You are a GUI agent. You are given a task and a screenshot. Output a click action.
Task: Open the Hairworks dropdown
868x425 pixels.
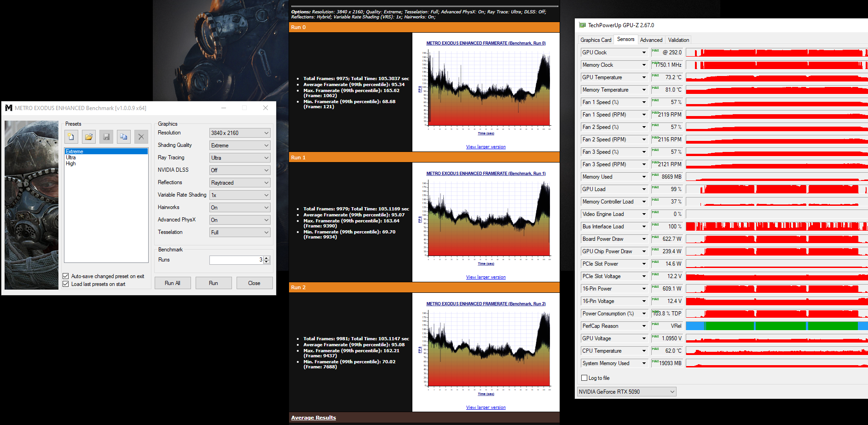click(x=240, y=208)
